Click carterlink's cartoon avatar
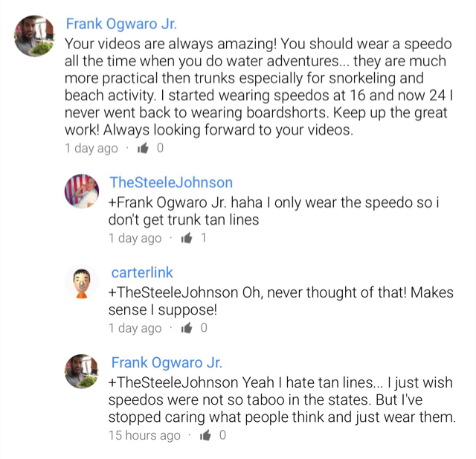 [x=82, y=283]
